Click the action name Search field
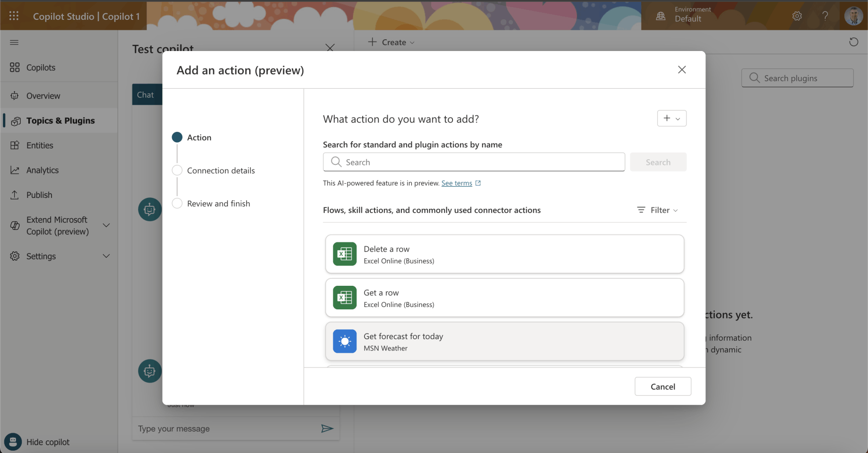 [x=474, y=162]
